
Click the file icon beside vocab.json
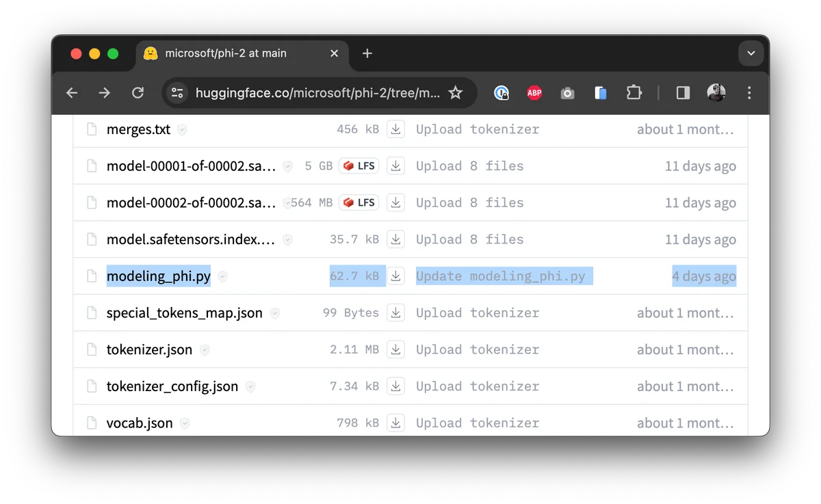click(x=92, y=423)
